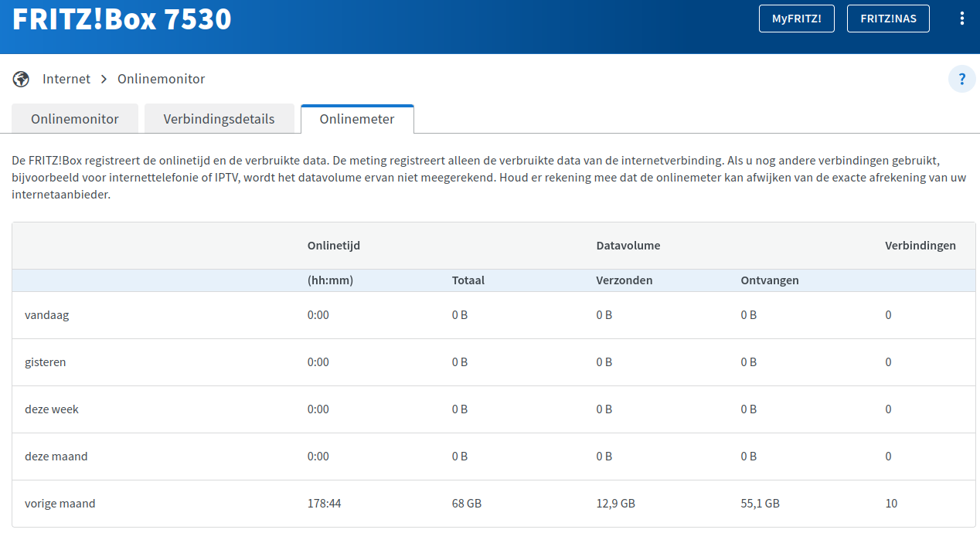980x533 pixels.
Task: Click the breadcrumb chevron arrow after Internet
Action: [104, 79]
